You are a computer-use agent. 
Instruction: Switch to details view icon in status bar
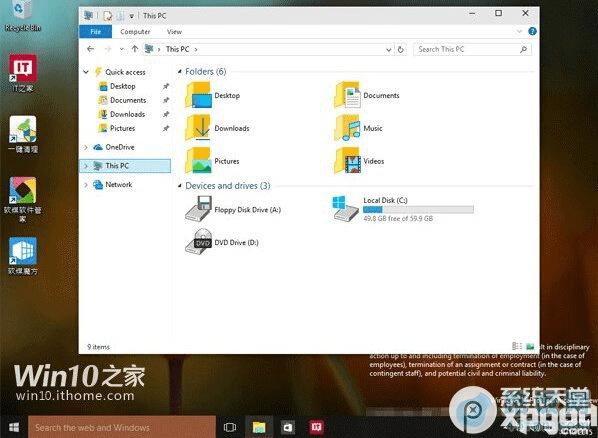click(x=516, y=346)
